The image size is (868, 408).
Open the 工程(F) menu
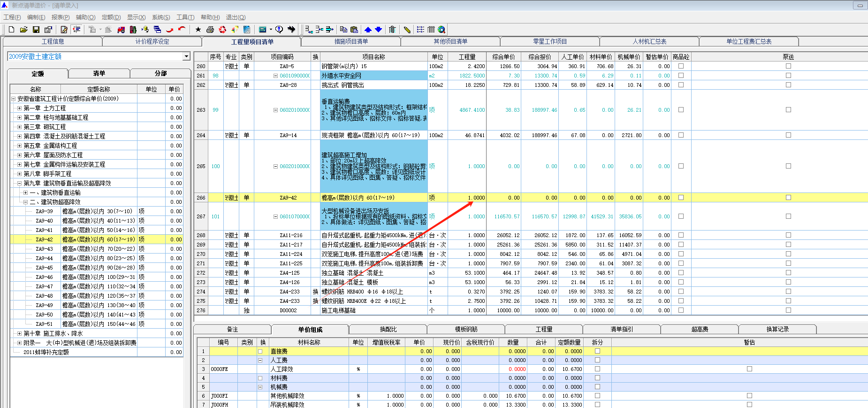(x=12, y=17)
